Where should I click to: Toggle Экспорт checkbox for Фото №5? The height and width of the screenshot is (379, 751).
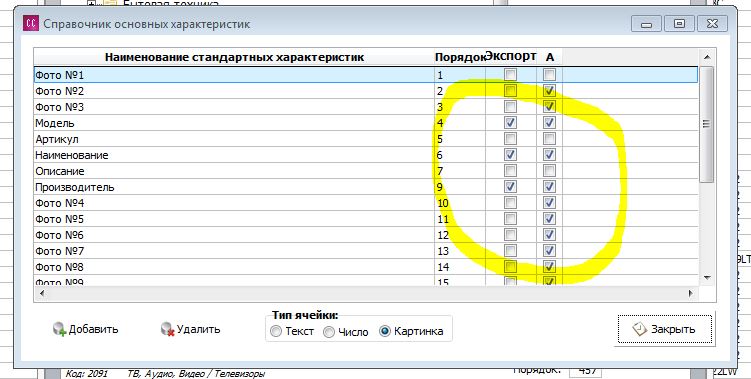pyautogui.click(x=511, y=219)
